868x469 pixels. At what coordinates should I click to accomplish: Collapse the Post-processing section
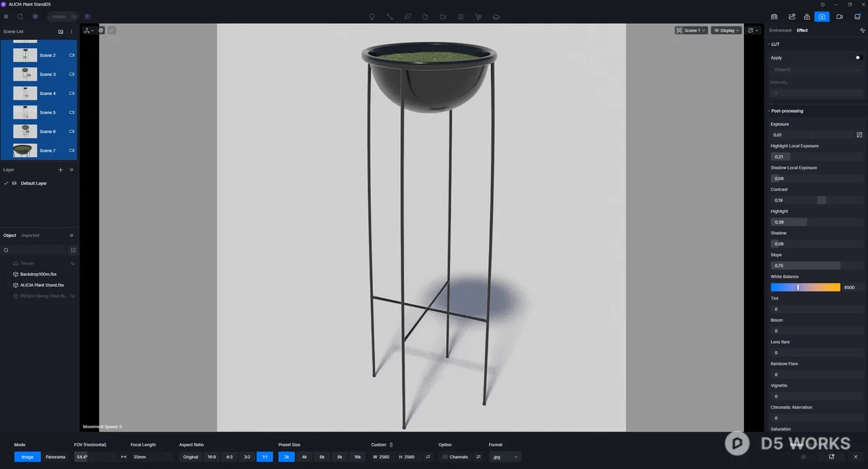click(768, 110)
